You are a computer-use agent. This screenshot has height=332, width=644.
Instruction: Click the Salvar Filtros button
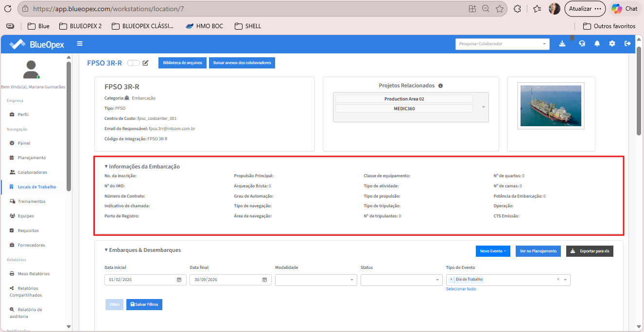(x=144, y=304)
